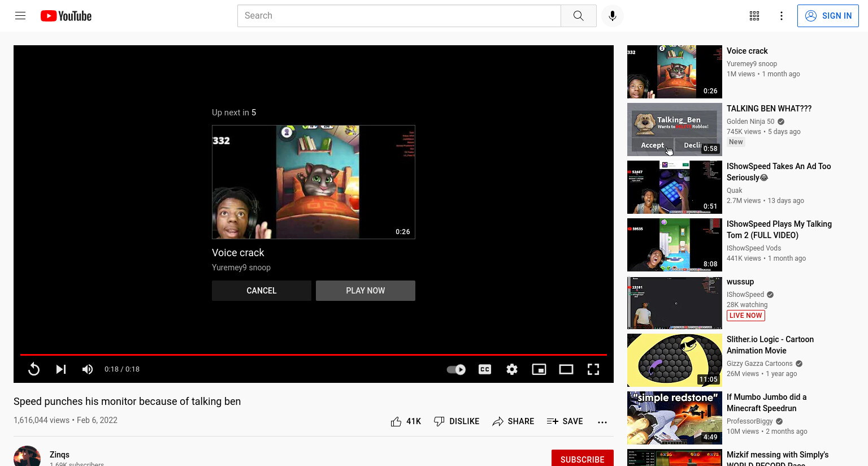Image resolution: width=868 pixels, height=466 pixels.
Task: Open Slither.io Logic - Cartoon Animation Movie title
Action: (770, 345)
